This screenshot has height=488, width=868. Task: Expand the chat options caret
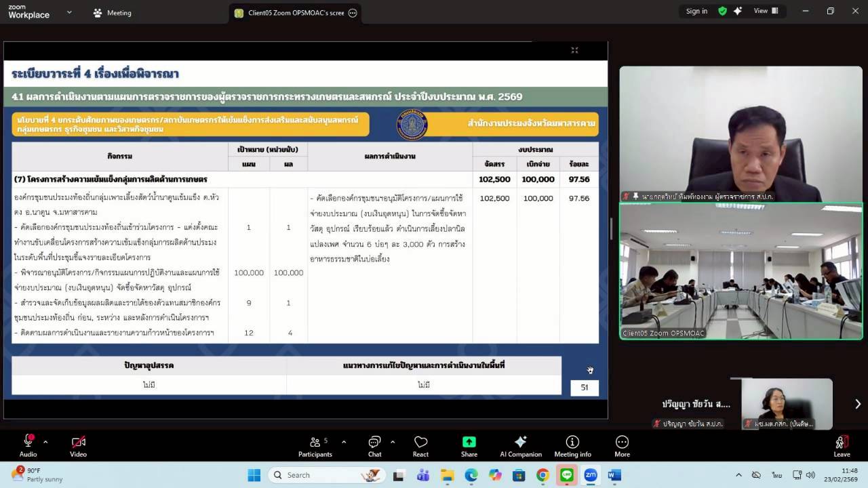393,442
